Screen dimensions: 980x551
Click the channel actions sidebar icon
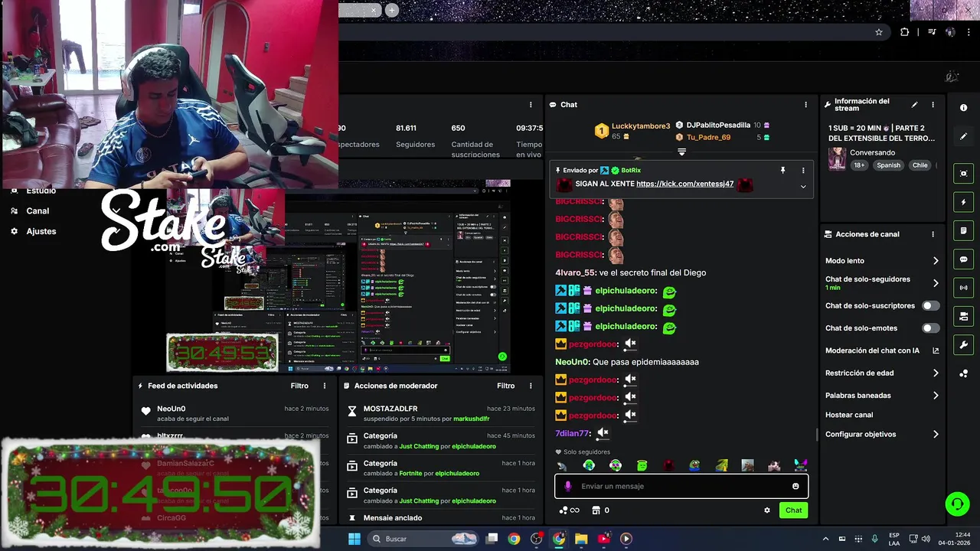tap(963, 316)
